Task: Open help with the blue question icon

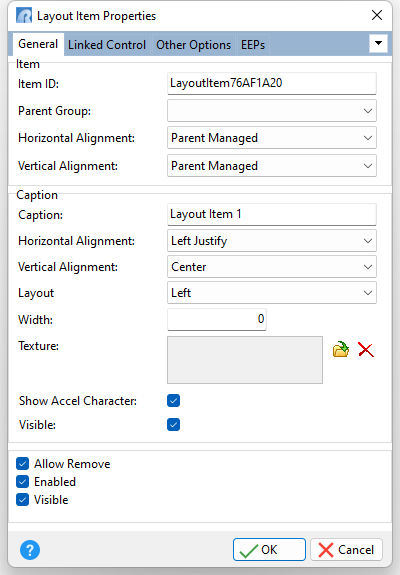Action: point(30,550)
